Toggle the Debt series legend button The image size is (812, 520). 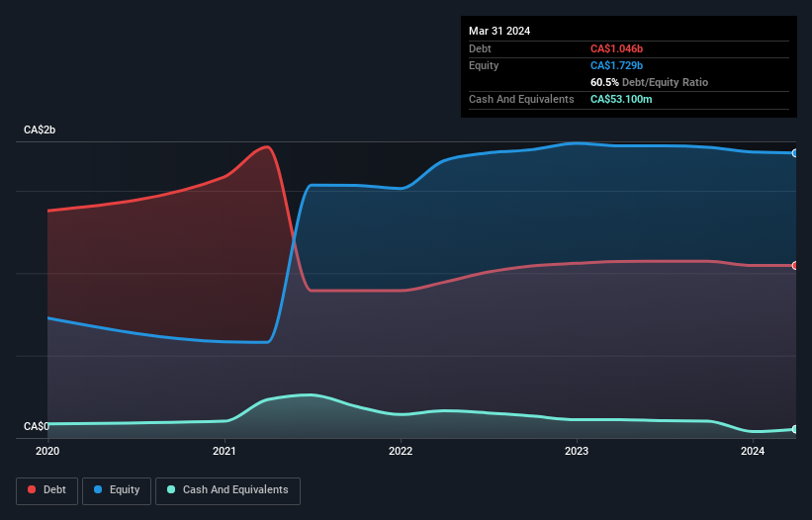click(47, 490)
